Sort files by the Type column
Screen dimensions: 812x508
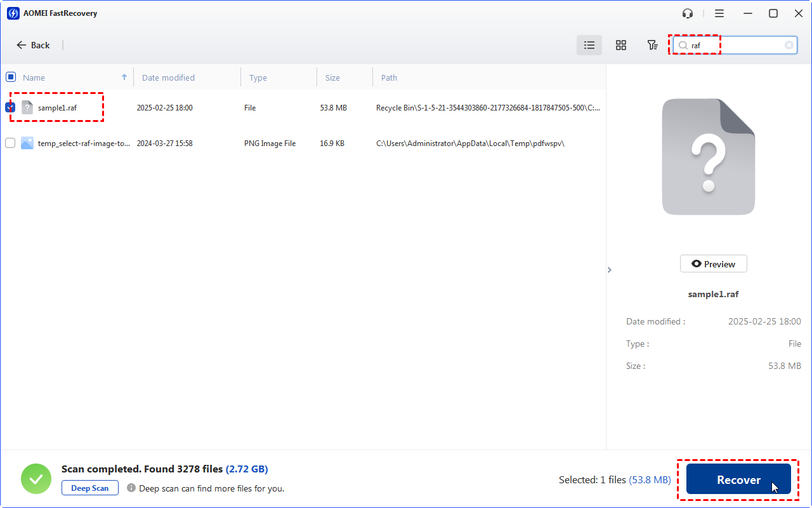tap(258, 77)
